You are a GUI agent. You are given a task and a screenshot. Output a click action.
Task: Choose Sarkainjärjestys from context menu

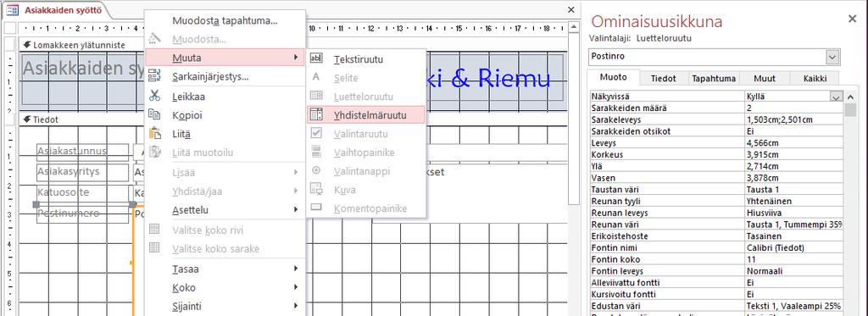pyautogui.click(x=225, y=76)
